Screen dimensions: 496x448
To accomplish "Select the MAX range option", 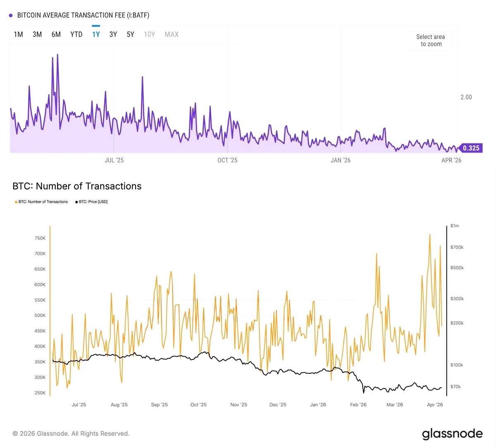I will click(172, 35).
